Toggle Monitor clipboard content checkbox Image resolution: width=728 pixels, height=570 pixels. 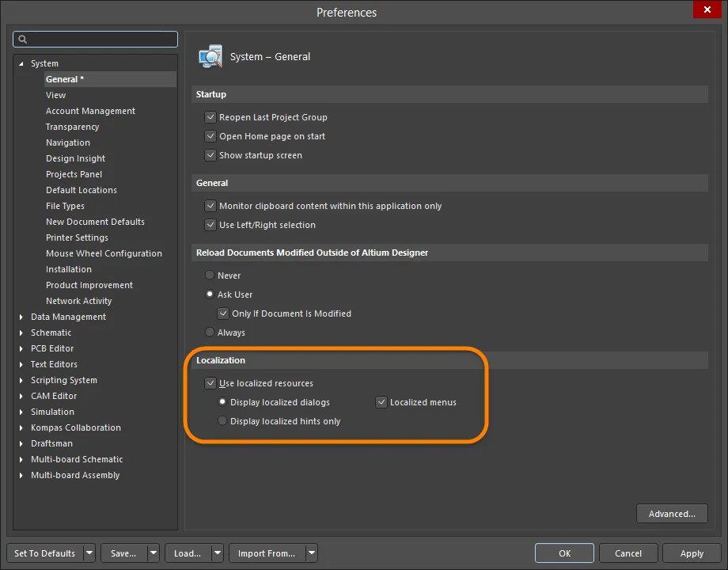pyautogui.click(x=210, y=206)
